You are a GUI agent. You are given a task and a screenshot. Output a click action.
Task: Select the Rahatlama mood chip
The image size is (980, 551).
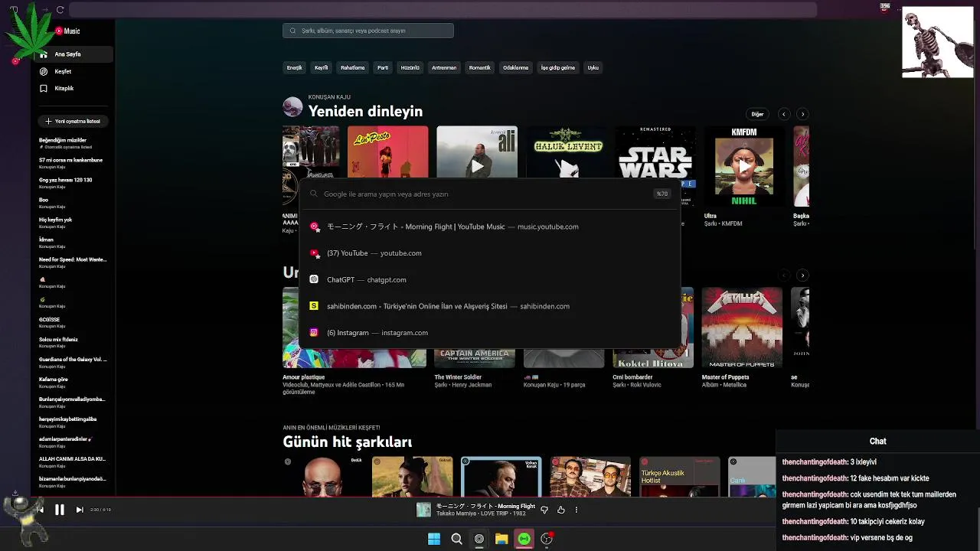[x=352, y=67]
